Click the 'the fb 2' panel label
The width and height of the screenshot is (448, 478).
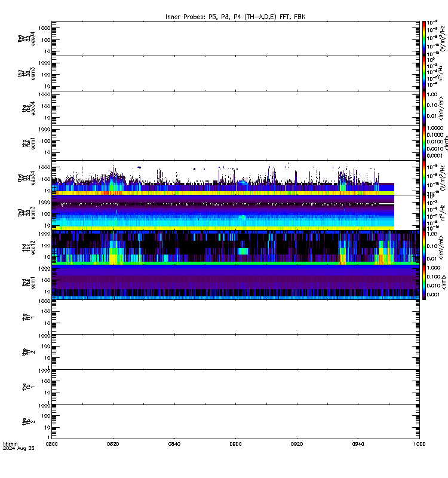point(29,422)
